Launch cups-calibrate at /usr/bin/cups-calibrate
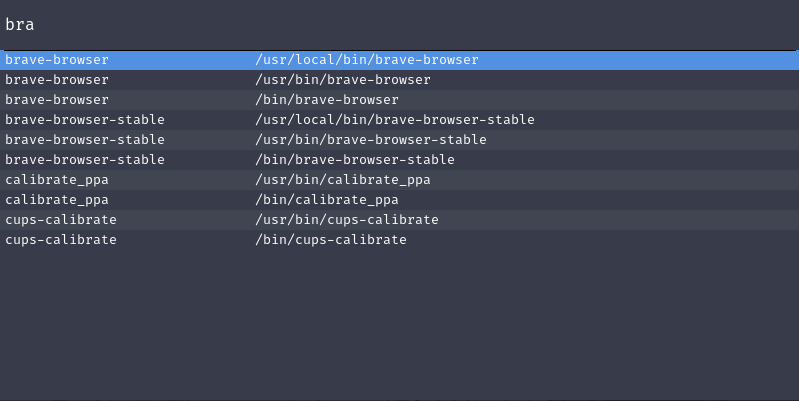This screenshot has height=401, width=799. coord(400,220)
